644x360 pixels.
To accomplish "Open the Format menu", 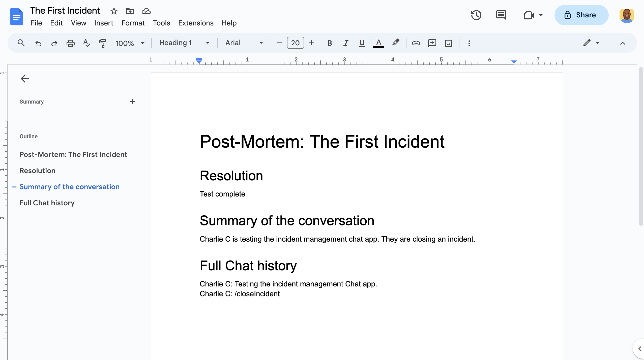I will (133, 23).
